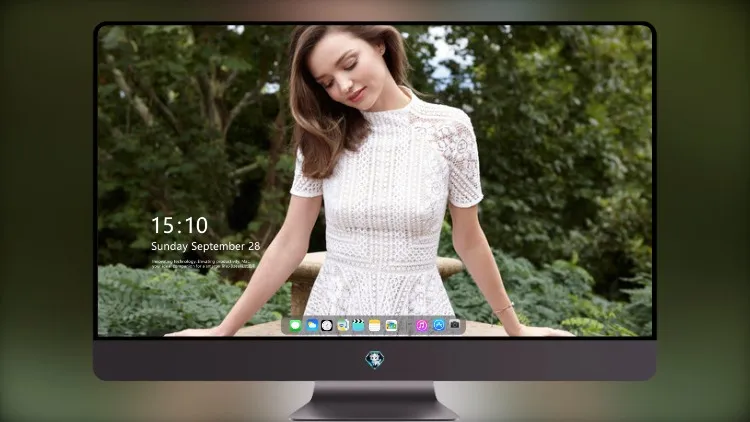Click the 15:10 clock widget
This screenshot has height=422, width=750.
[x=179, y=225]
